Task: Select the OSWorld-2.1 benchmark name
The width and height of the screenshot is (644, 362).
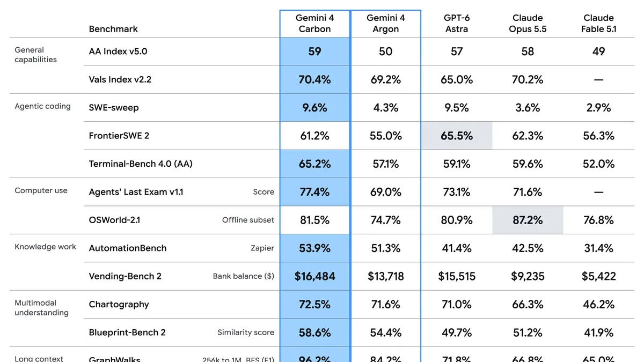Action: point(114,220)
